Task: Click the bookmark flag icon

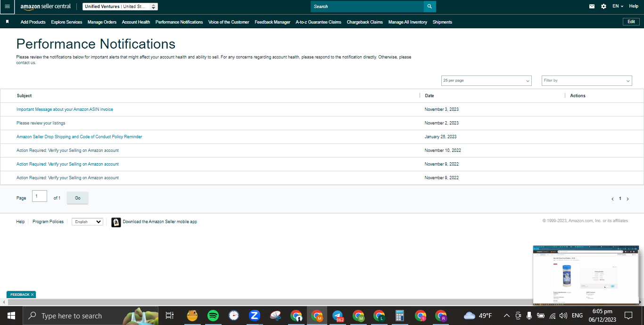Action: coord(7,22)
